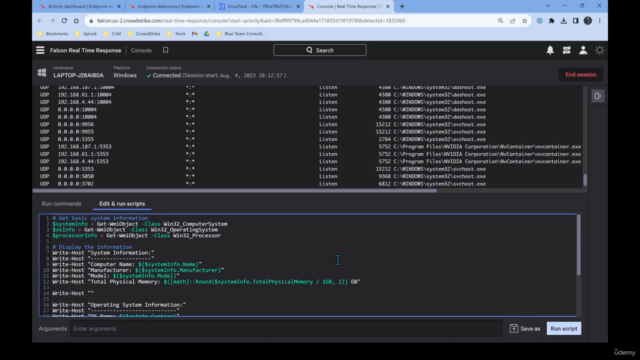The width and height of the screenshot is (640, 360).
Task: Click the output horizontal scrollbar
Action: 235,191
